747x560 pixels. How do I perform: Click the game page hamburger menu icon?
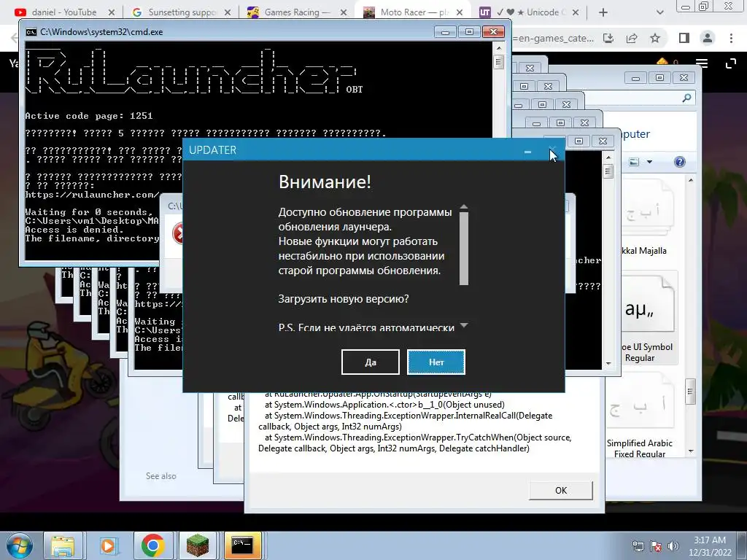click(x=702, y=63)
